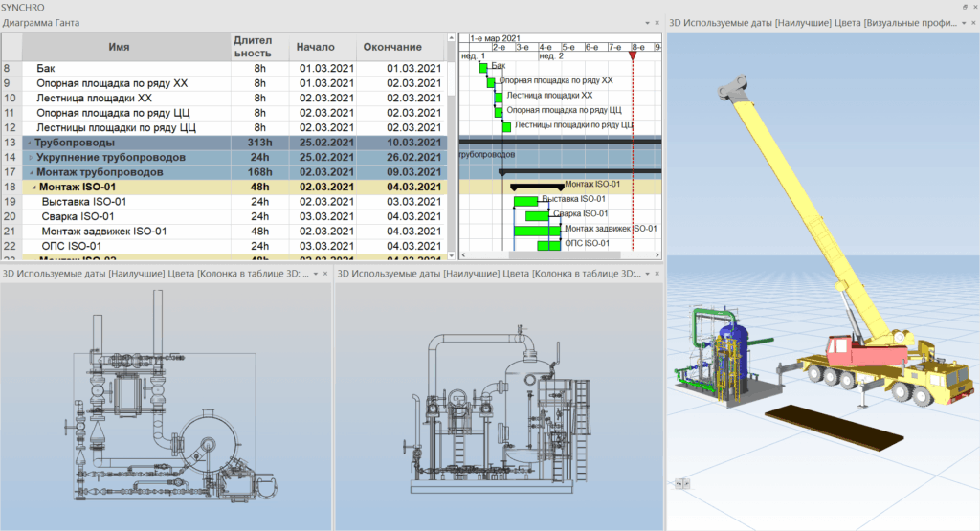Collapse the Монтаж ISO-01 subtask group

[33, 188]
